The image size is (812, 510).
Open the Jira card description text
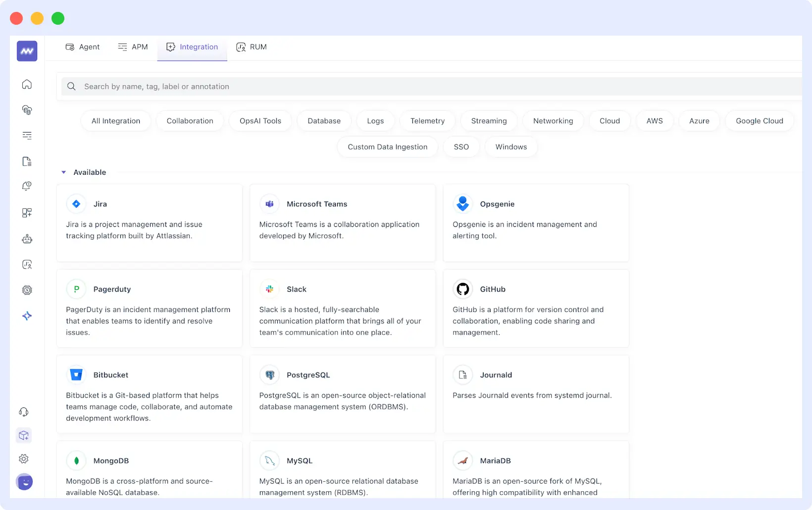(x=134, y=230)
